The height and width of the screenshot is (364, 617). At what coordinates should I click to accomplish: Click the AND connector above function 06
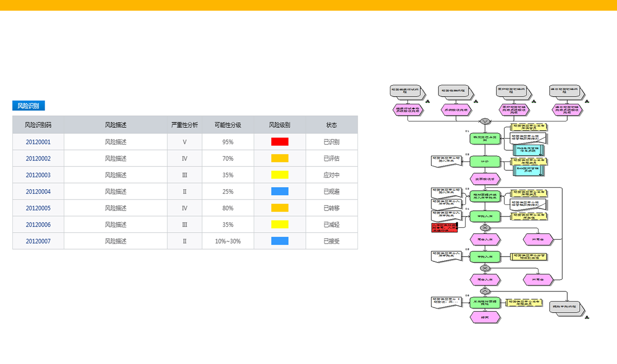[485, 291]
